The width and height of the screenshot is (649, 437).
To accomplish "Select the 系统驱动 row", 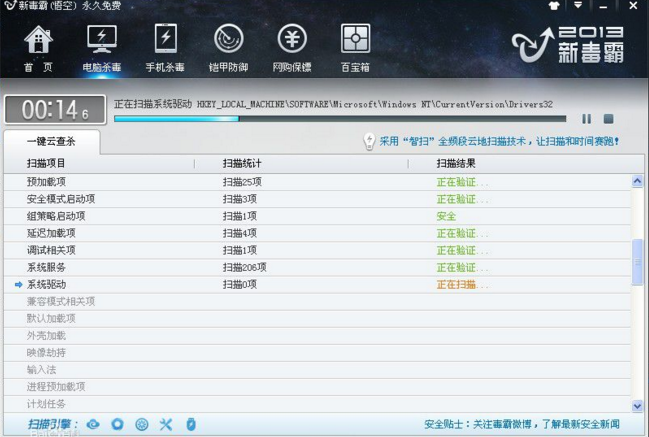I will coord(317,285).
